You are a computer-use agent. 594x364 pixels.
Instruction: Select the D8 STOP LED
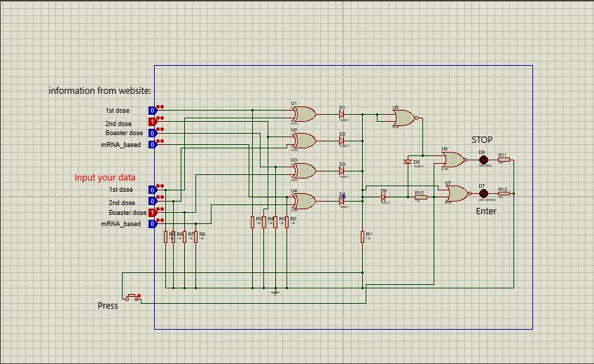point(483,160)
